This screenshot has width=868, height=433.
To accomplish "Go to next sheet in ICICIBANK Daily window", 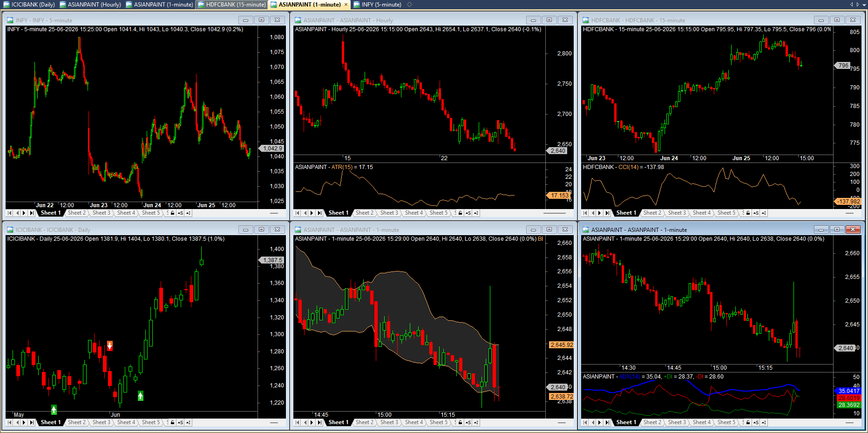I will [24, 422].
